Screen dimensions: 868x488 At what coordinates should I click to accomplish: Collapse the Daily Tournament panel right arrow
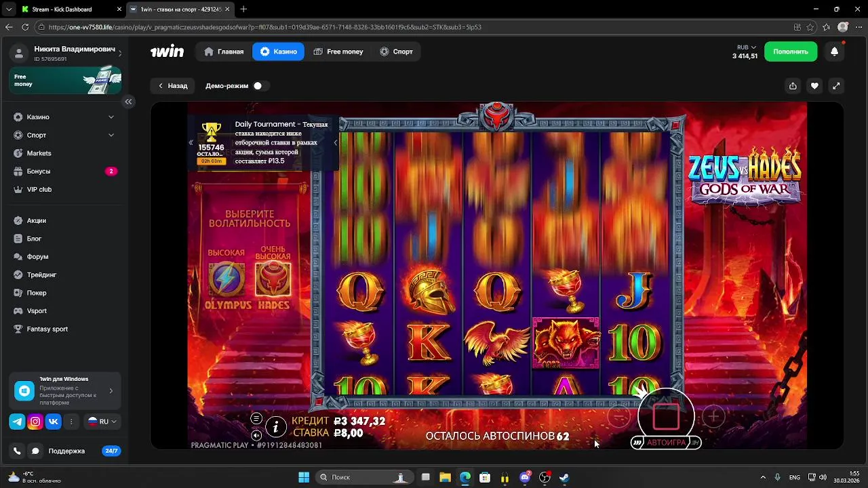[335, 142]
